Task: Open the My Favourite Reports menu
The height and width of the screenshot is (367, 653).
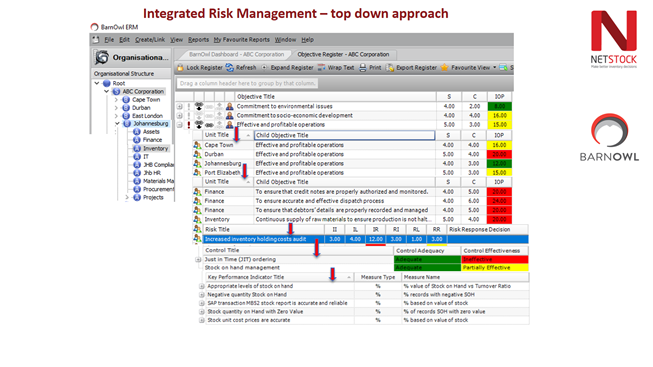Action: pyautogui.click(x=242, y=40)
